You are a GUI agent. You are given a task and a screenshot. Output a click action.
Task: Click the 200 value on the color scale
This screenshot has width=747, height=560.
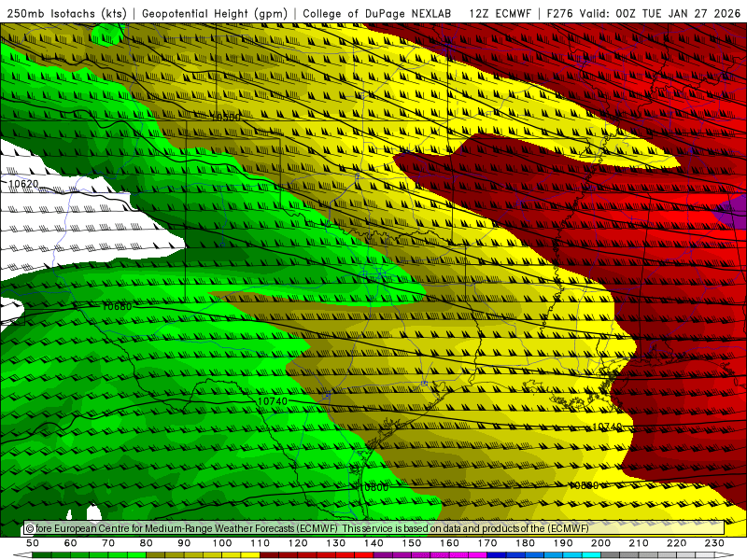click(x=600, y=543)
